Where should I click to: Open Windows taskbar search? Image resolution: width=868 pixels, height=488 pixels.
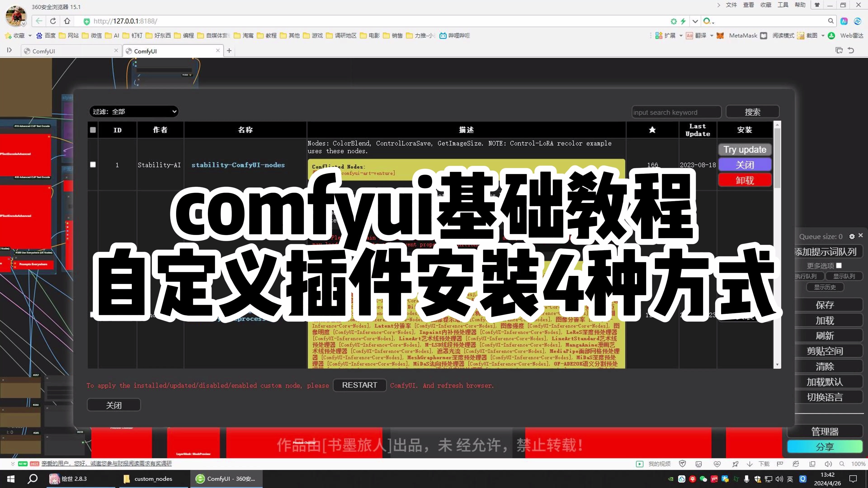32,479
